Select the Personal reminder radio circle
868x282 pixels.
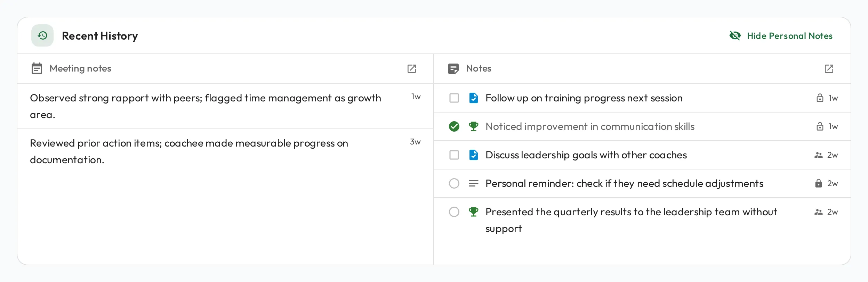454,183
